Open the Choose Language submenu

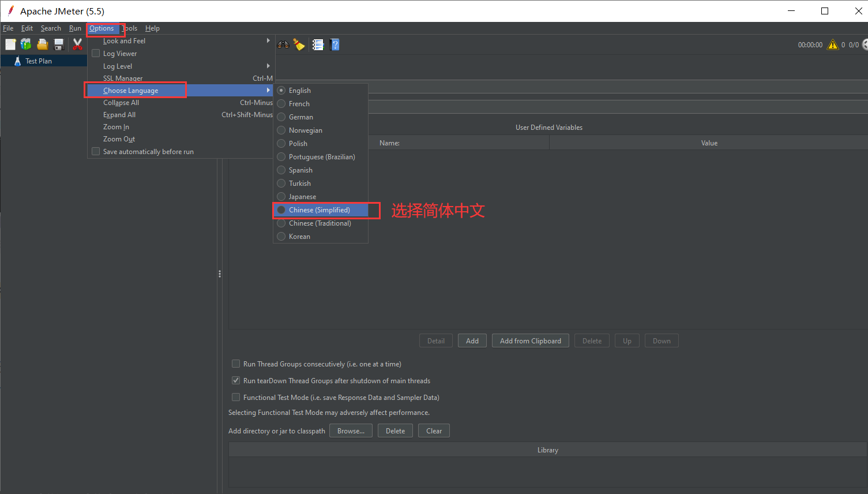click(x=180, y=91)
